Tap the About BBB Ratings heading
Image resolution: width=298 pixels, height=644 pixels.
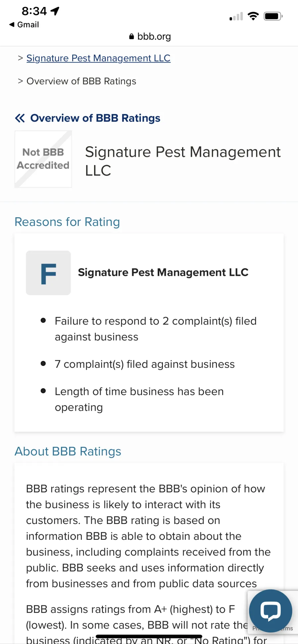(x=68, y=451)
